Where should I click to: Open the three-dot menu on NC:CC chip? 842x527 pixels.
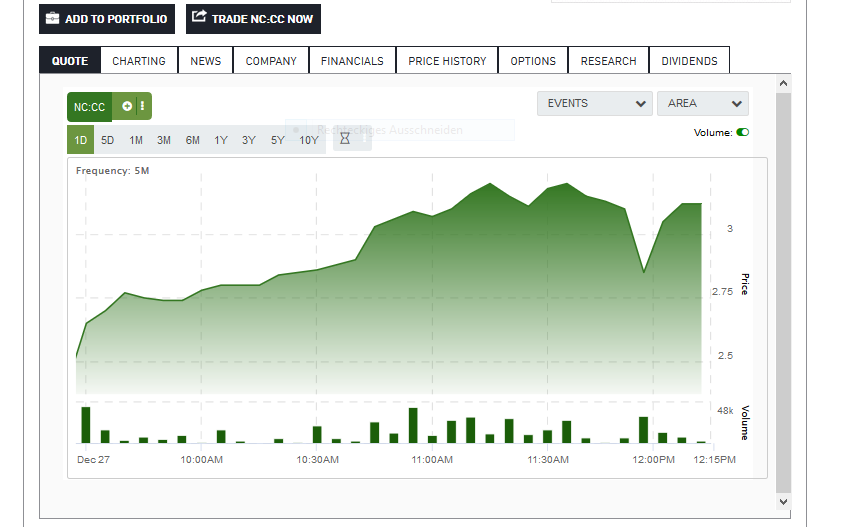pyautogui.click(x=142, y=106)
